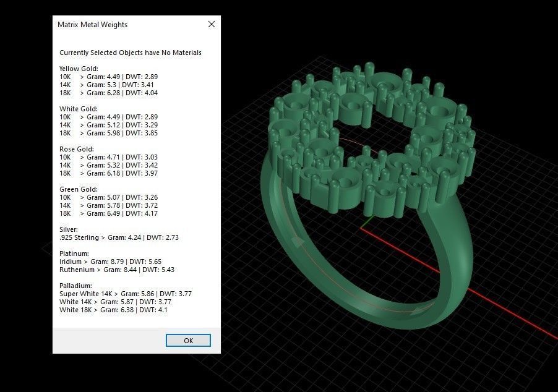Select Yellow Gold 18K Gram: 6.28 line

[x=108, y=93]
